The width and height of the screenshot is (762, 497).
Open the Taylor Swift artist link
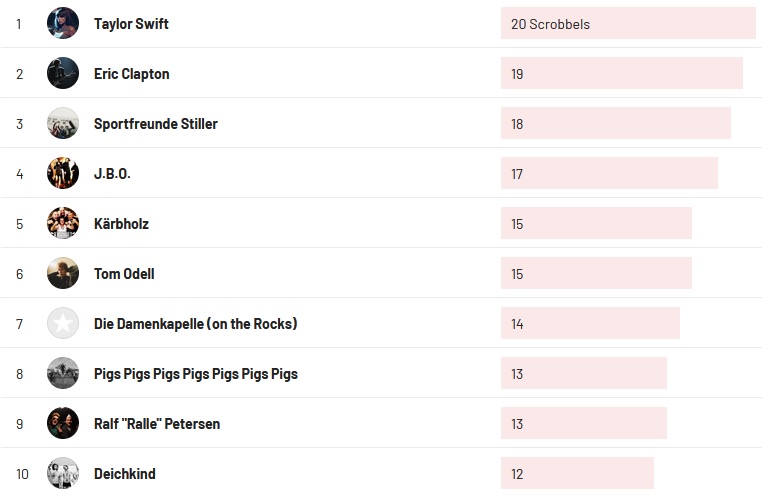point(131,24)
